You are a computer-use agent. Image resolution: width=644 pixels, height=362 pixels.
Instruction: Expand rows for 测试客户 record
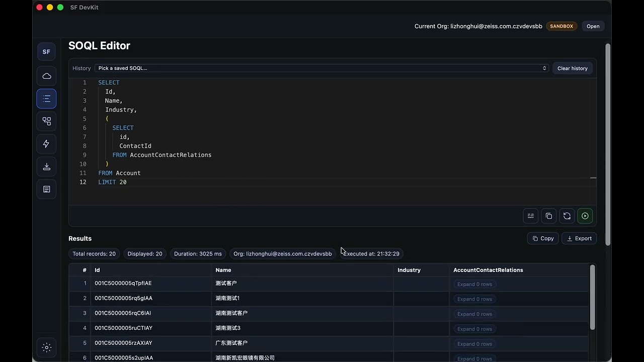(x=474, y=284)
